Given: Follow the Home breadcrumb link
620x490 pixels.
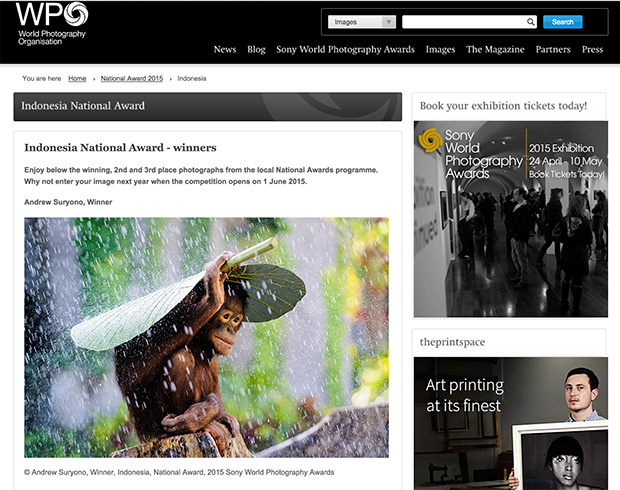Looking at the screenshot, I should (x=77, y=78).
